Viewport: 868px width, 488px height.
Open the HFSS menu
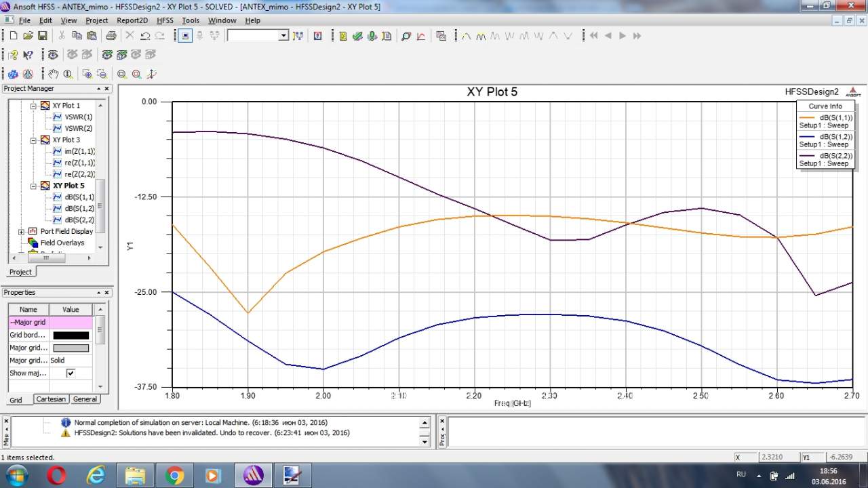(165, 20)
